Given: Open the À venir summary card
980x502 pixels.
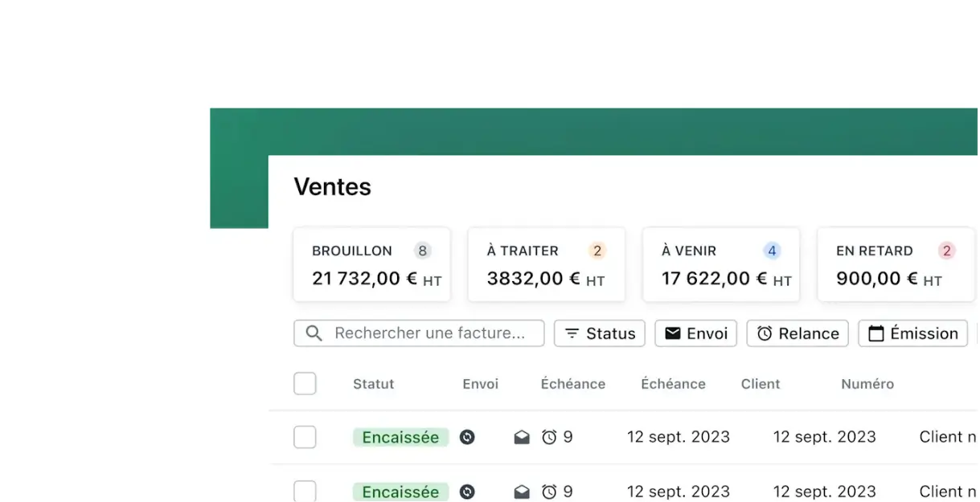Looking at the screenshot, I should [x=721, y=264].
